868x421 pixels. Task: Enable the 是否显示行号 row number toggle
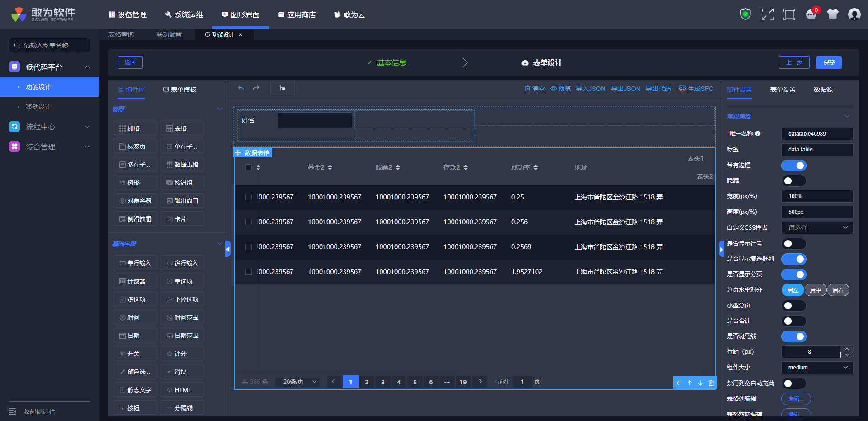(793, 244)
